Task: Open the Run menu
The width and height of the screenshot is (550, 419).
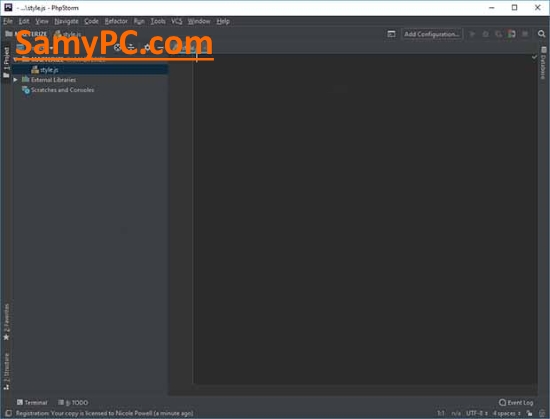Action: pyautogui.click(x=139, y=21)
